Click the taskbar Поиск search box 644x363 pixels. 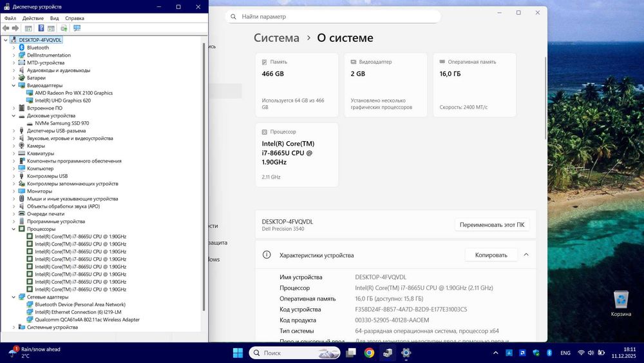pos(294,353)
